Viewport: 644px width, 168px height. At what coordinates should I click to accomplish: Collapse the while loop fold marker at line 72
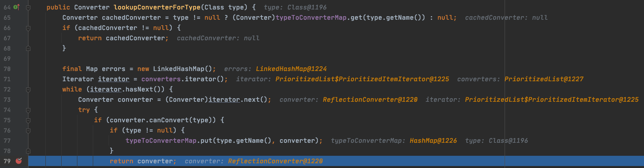(x=28, y=90)
